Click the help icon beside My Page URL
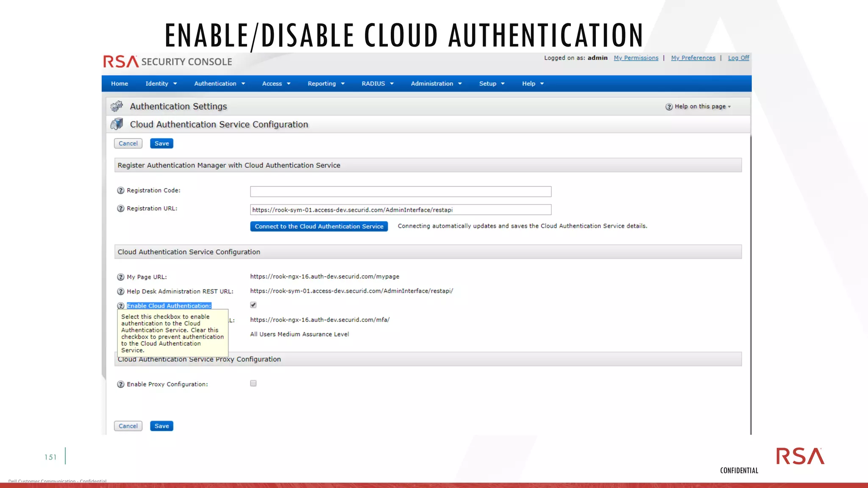This screenshot has width=868, height=488. pos(121,277)
